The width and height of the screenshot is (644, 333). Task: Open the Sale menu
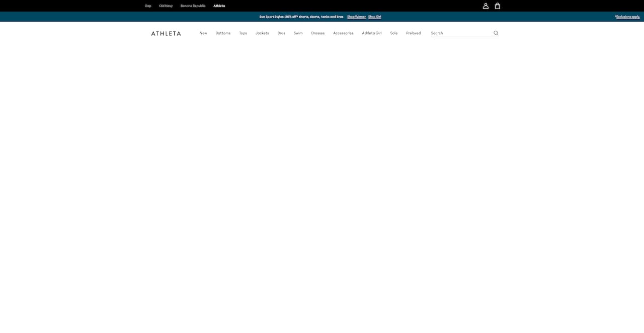394,33
